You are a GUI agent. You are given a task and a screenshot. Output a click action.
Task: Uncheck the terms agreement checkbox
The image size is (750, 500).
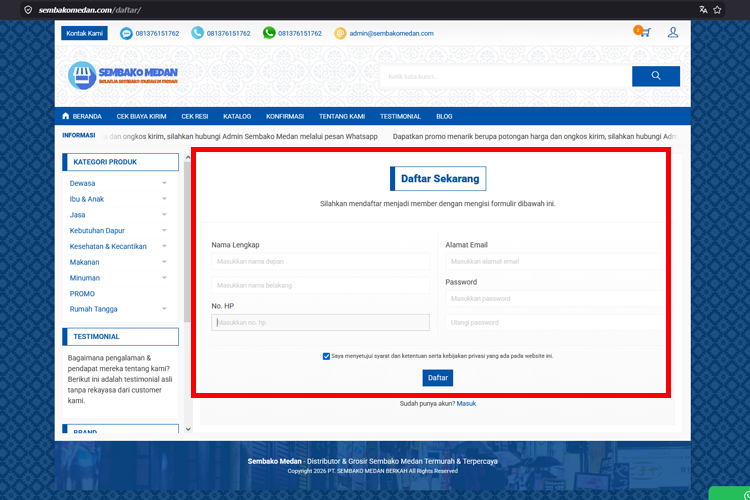(326, 356)
